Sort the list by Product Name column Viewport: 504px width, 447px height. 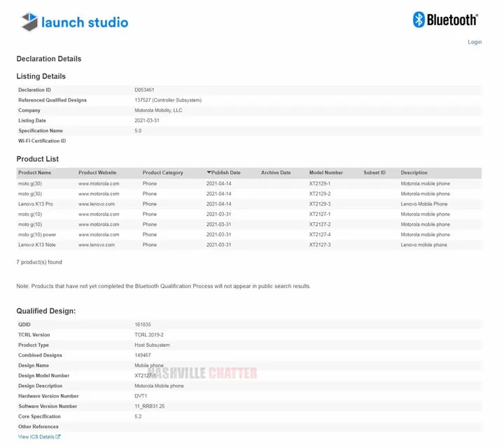(34, 173)
